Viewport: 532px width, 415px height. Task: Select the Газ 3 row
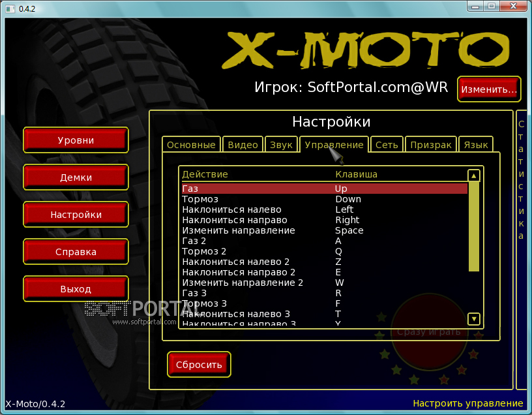coord(325,293)
